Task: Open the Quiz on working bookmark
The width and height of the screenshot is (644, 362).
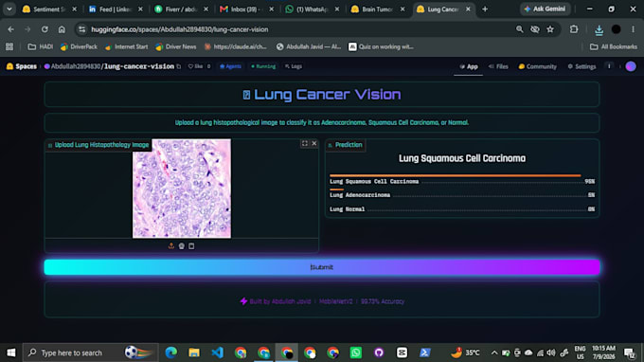Action: 381,46
